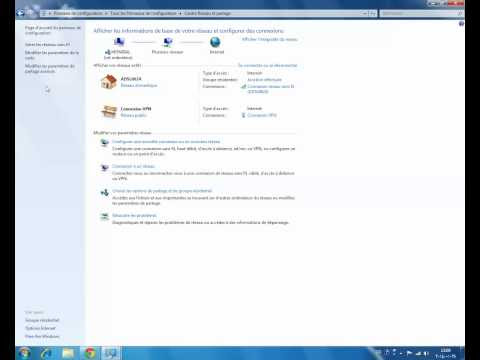Open link to show the full network map

[x=269, y=39]
